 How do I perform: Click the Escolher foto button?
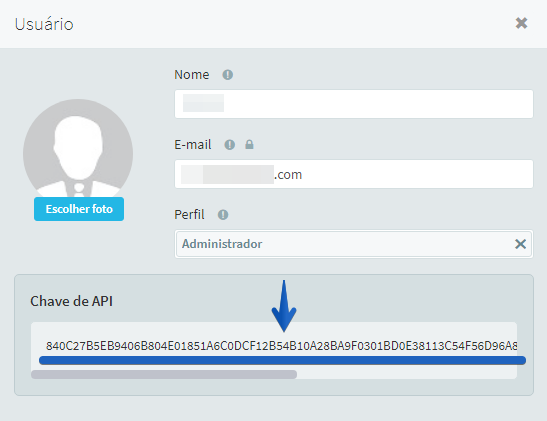point(79,209)
